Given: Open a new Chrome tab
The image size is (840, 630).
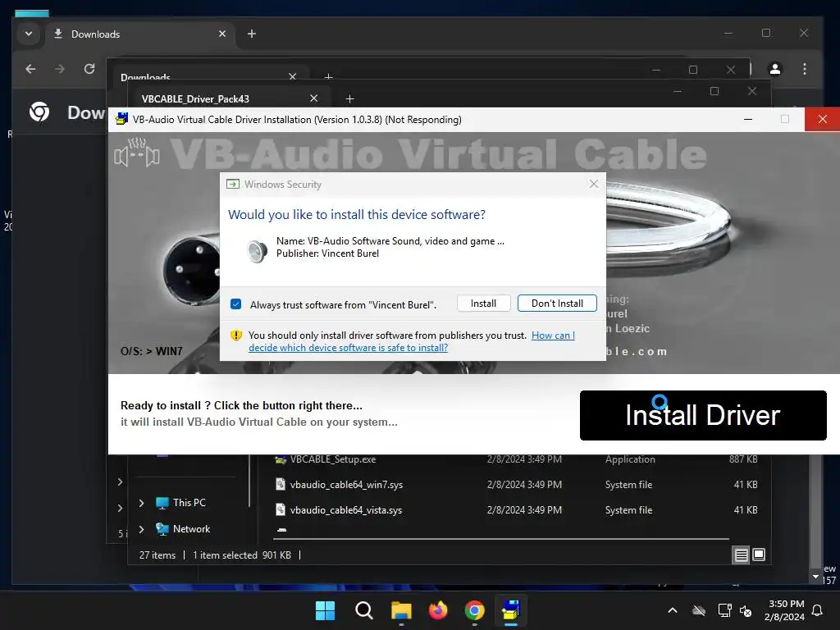Looking at the screenshot, I should 251,34.
